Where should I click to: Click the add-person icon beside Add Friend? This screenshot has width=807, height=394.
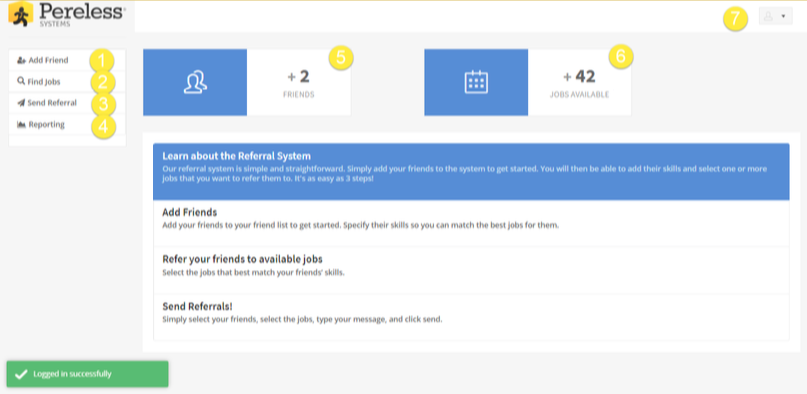coord(22,60)
